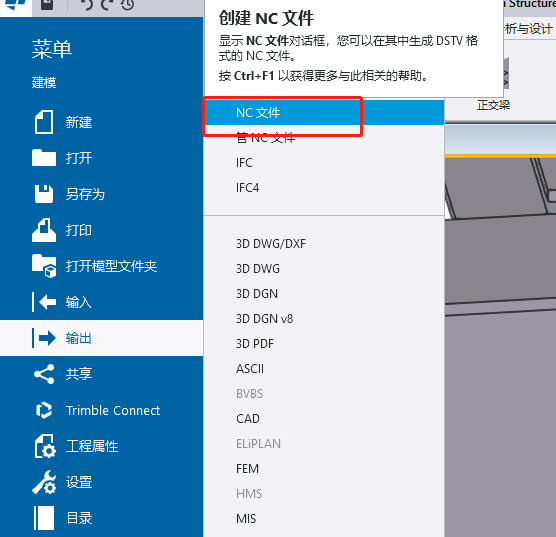Choose NC 文件 from export submenu

tap(324, 112)
